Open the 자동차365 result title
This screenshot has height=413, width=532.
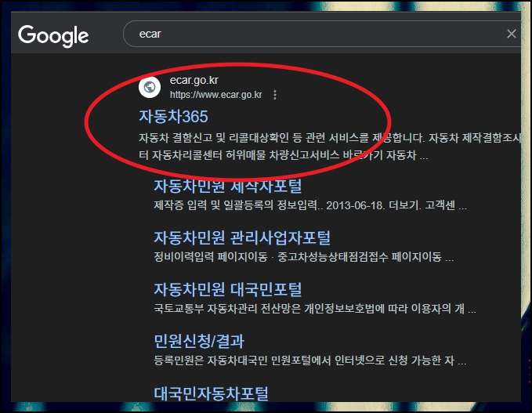click(x=173, y=117)
